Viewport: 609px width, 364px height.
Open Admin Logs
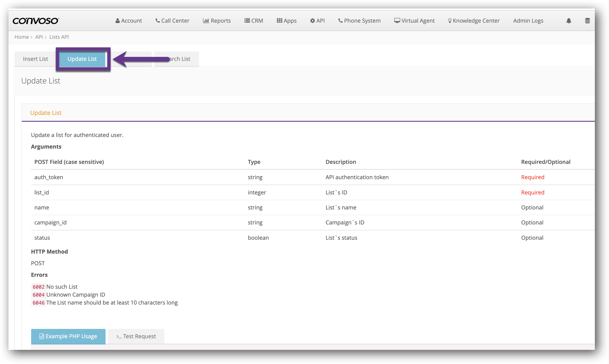[528, 21]
